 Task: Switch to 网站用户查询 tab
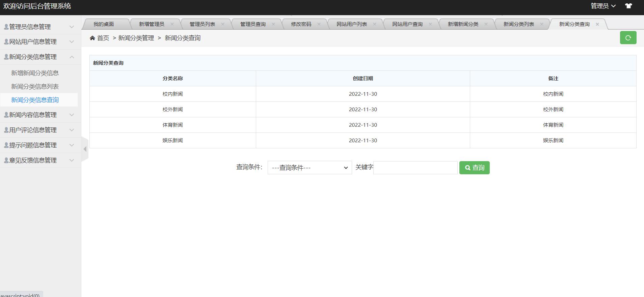click(407, 24)
